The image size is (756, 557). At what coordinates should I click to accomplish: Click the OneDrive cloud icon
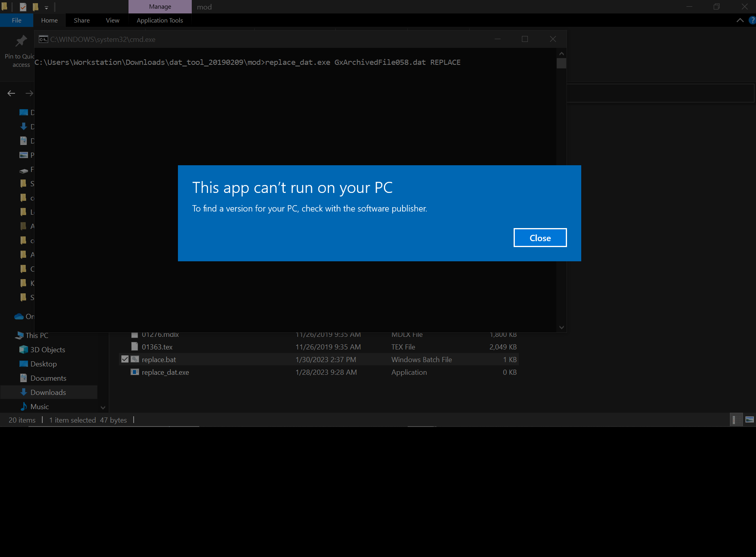19,316
